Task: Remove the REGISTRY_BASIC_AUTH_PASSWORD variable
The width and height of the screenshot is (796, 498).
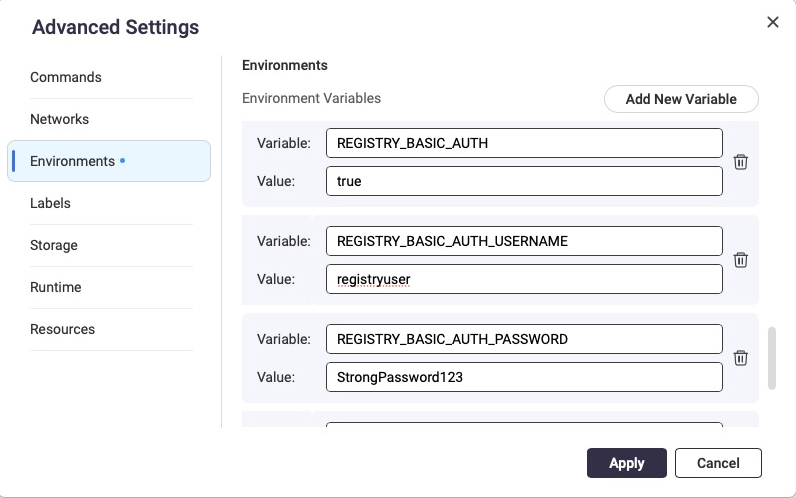Action: [x=741, y=358]
